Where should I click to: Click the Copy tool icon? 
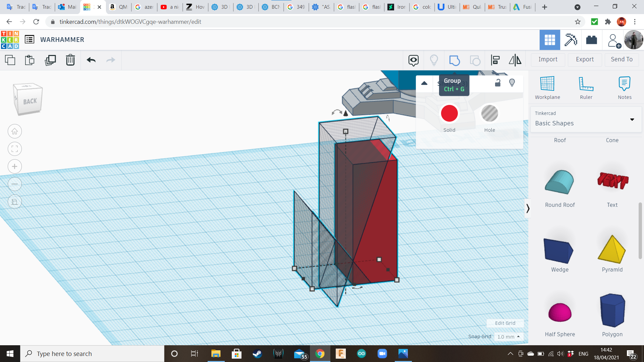pyautogui.click(x=10, y=60)
